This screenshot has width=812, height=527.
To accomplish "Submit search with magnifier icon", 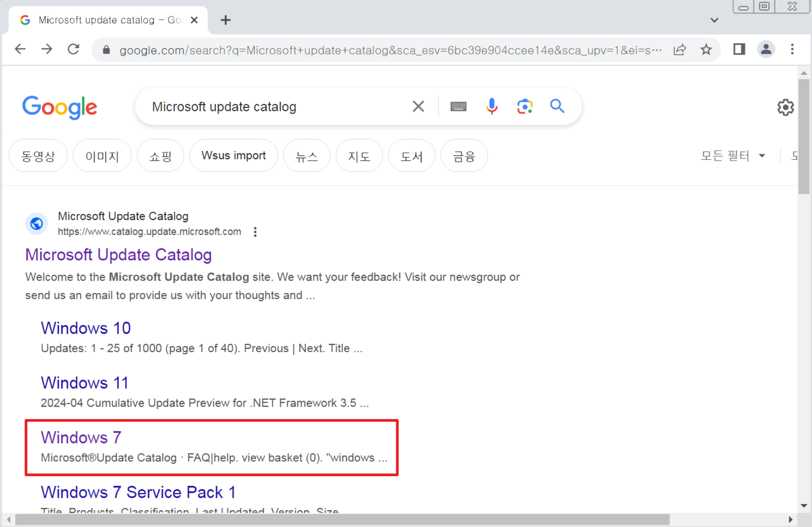I will (557, 106).
